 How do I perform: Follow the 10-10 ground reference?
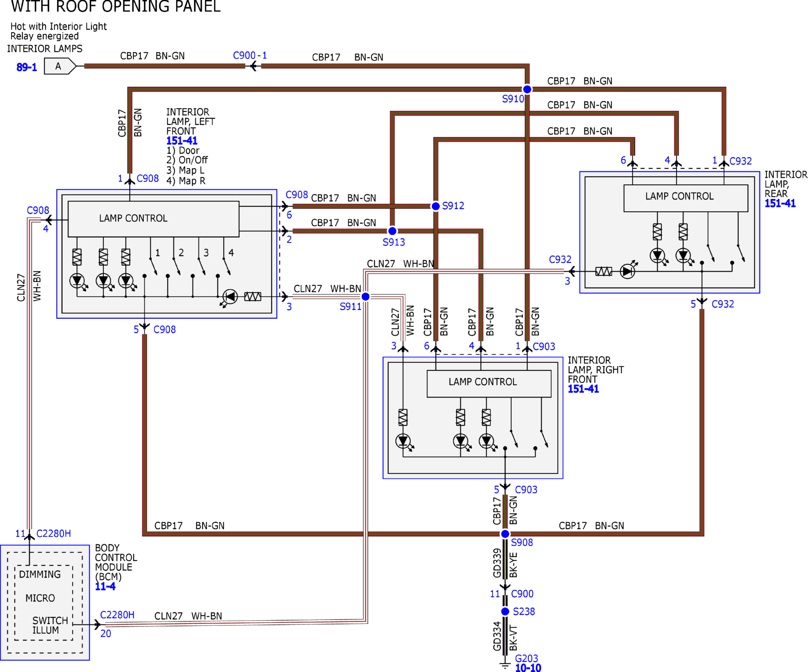pyautogui.click(x=528, y=668)
